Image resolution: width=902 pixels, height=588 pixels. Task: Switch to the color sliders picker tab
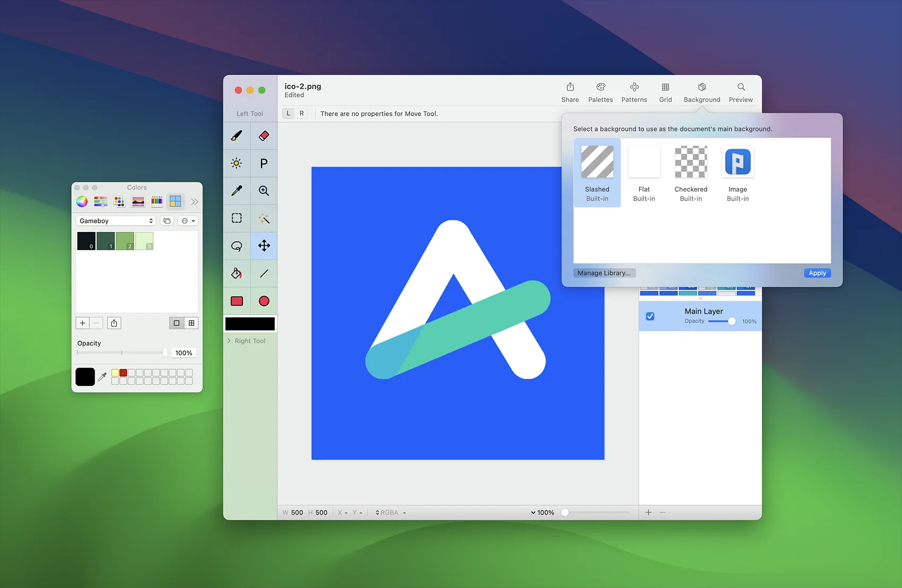pos(100,202)
